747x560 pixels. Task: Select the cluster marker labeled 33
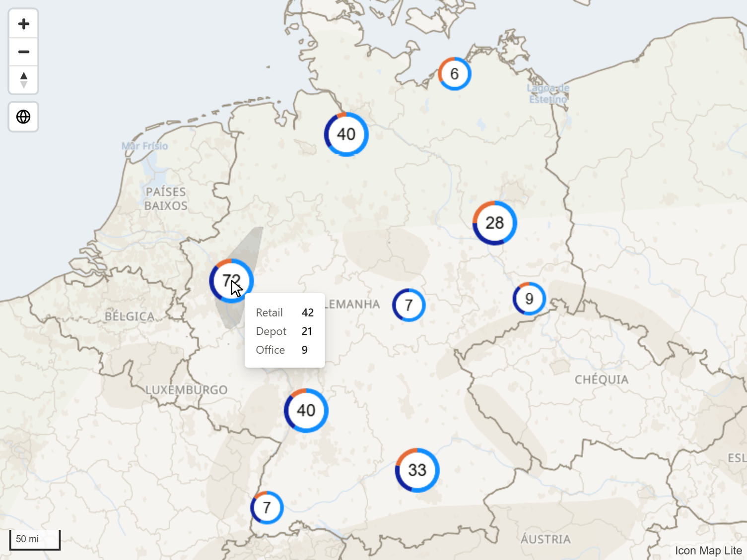tap(417, 470)
